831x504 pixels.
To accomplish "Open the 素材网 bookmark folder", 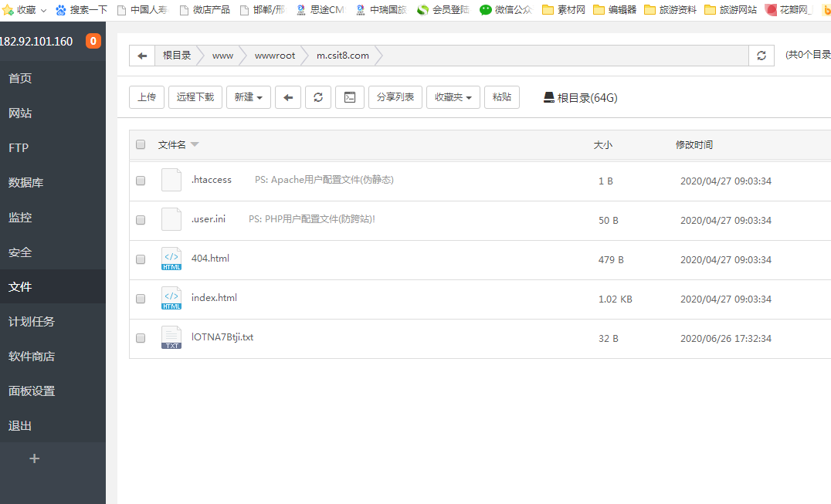I will (x=564, y=10).
